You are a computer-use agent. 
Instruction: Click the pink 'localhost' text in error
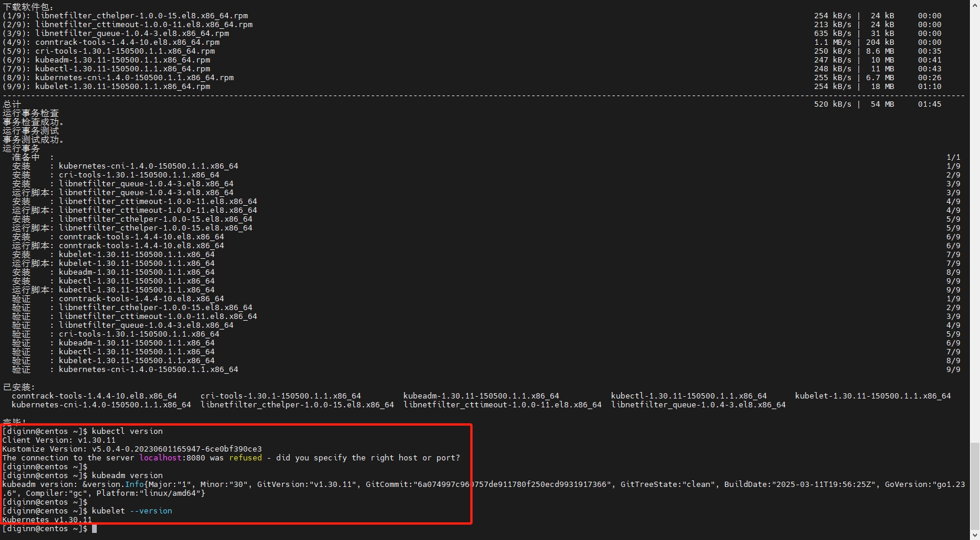click(160, 458)
